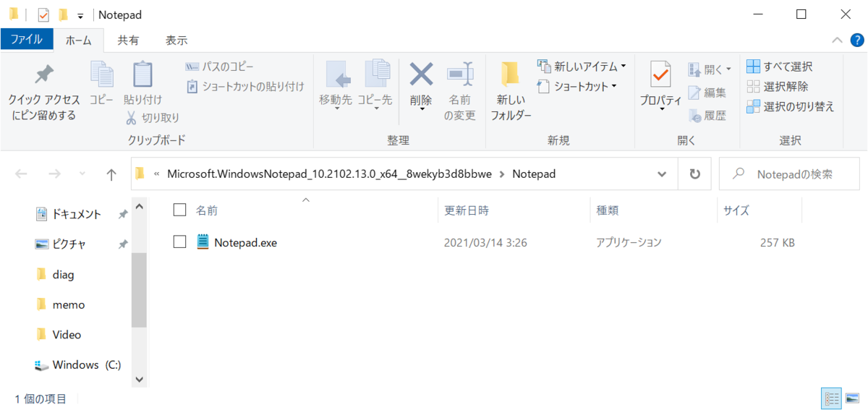Image resolution: width=868 pixels, height=410 pixels.
Task: Select the Cut (切り取り) scissors icon
Action: (x=131, y=117)
